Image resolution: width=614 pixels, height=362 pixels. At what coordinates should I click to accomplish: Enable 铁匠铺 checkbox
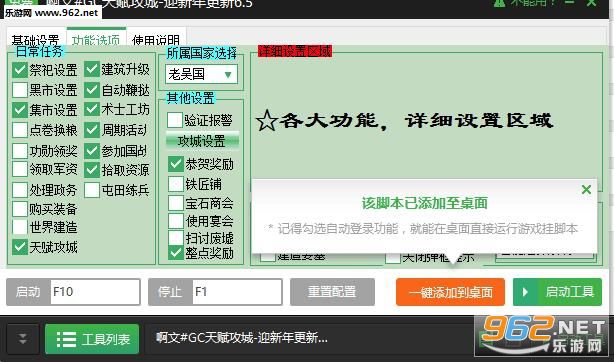(176, 184)
